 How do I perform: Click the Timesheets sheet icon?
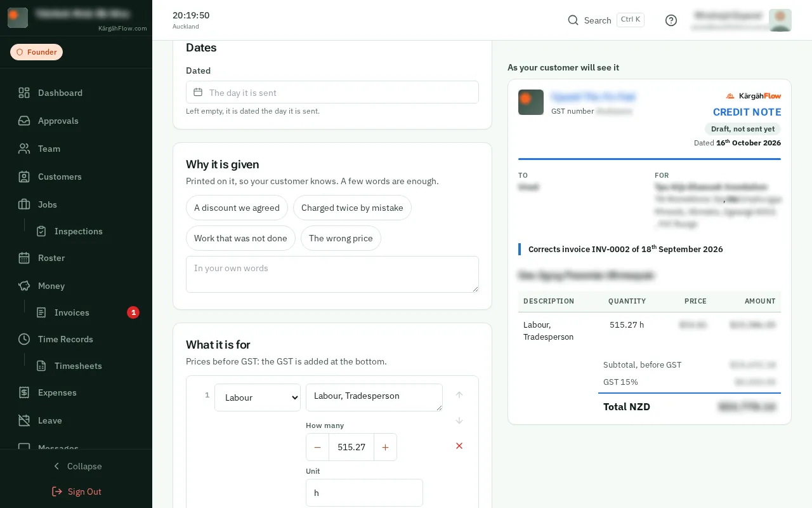pyautogui.click(x=41, y=366)
